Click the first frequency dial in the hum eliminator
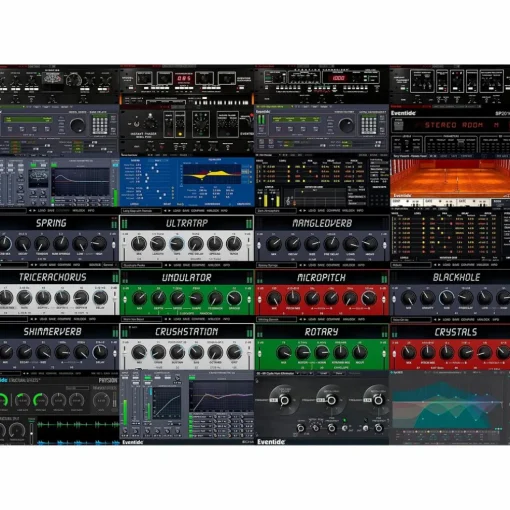Screen dimensions: 510x510 (x=284, y=400)
